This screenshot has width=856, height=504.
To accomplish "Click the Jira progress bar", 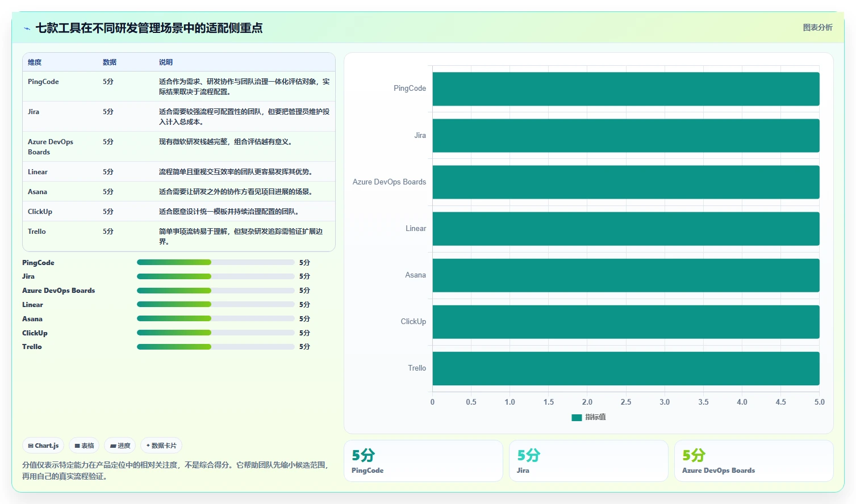I will point(215,276).
